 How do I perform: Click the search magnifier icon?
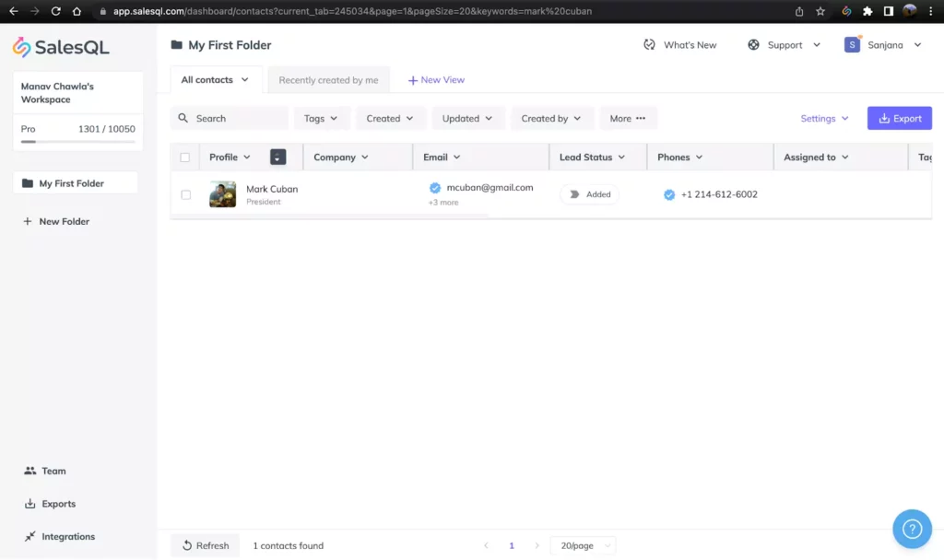[183, 118]
